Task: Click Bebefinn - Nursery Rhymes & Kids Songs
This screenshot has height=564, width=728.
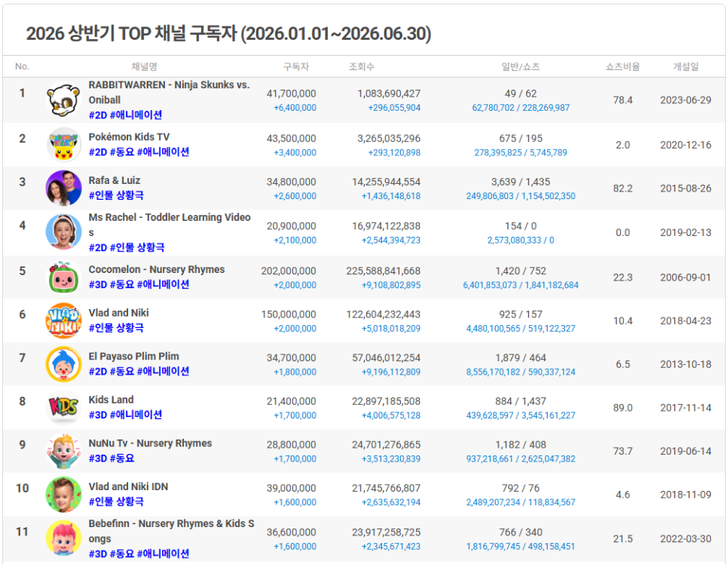Action: [x=171, y=531]
